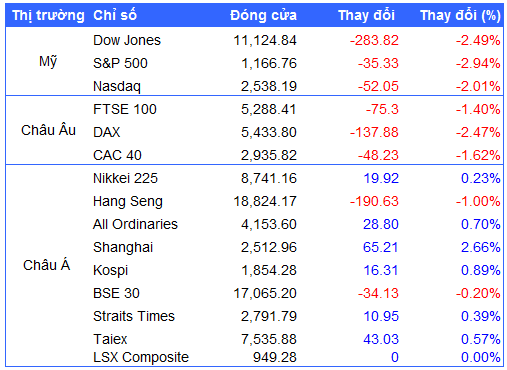Click the FTSE 100 index name

(x=125, y=109)
